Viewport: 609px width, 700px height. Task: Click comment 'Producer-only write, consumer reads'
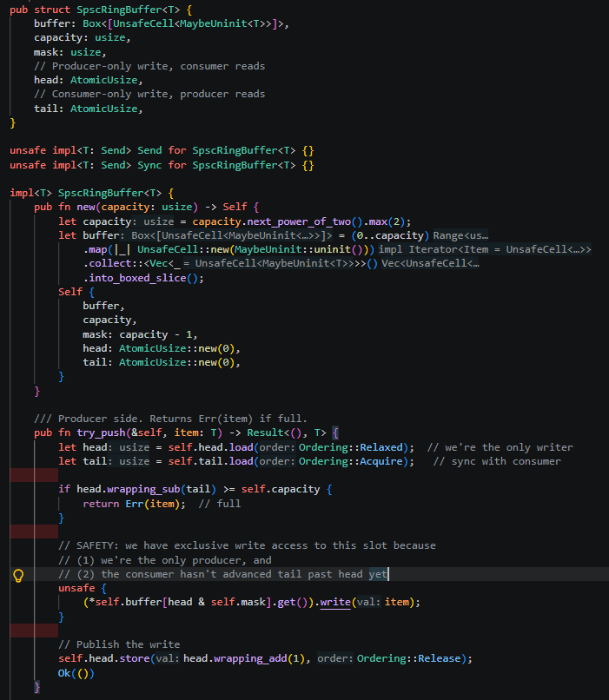coord(149,66)
